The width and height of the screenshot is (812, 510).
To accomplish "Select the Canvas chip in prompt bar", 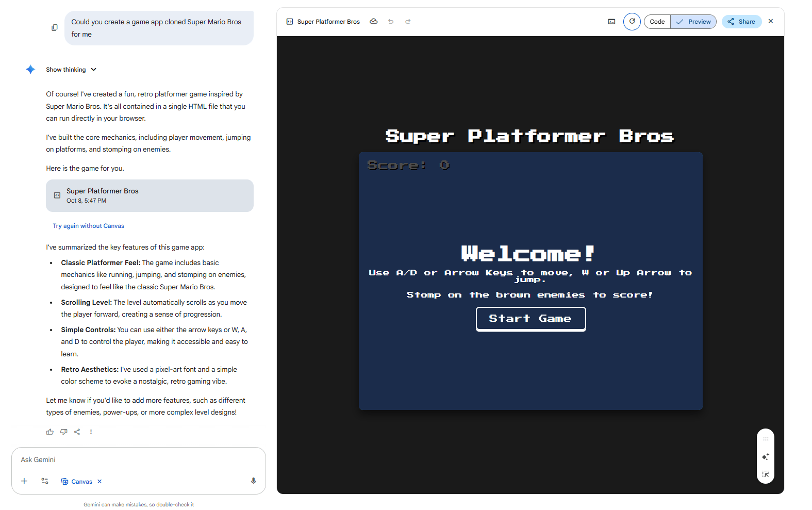I will (77, 482).
